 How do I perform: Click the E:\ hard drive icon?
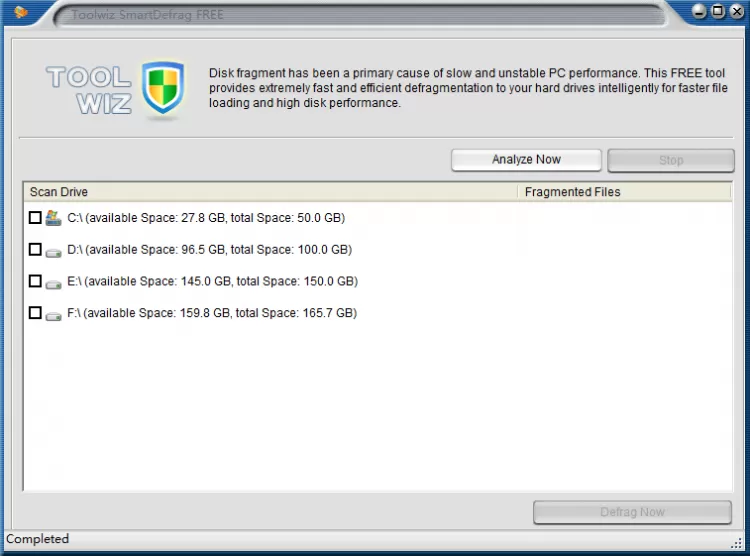(x=53, y=284)
